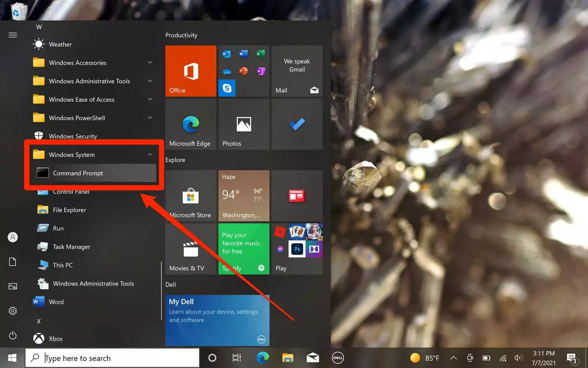588x368 pixels.
Task: Click the Task View taskbar icon
Action: pyautogui.click(x=236, y=358)
